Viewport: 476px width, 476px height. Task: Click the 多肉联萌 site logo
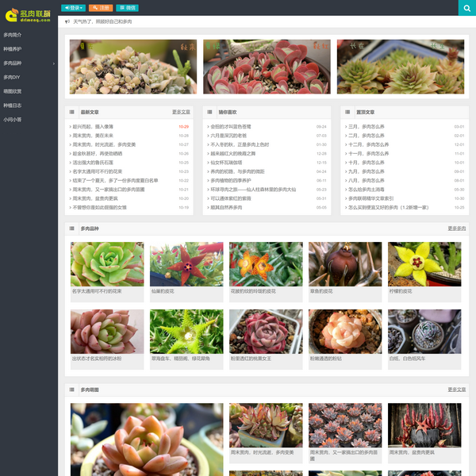(x=29, y=14)
